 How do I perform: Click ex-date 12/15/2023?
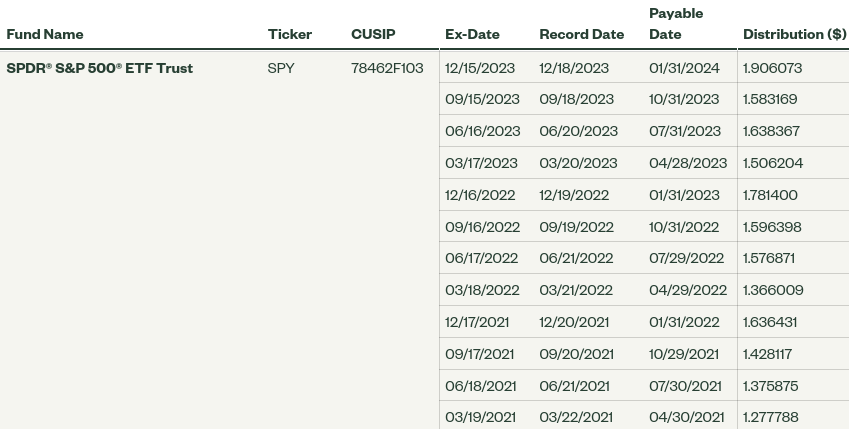(480, 68)
